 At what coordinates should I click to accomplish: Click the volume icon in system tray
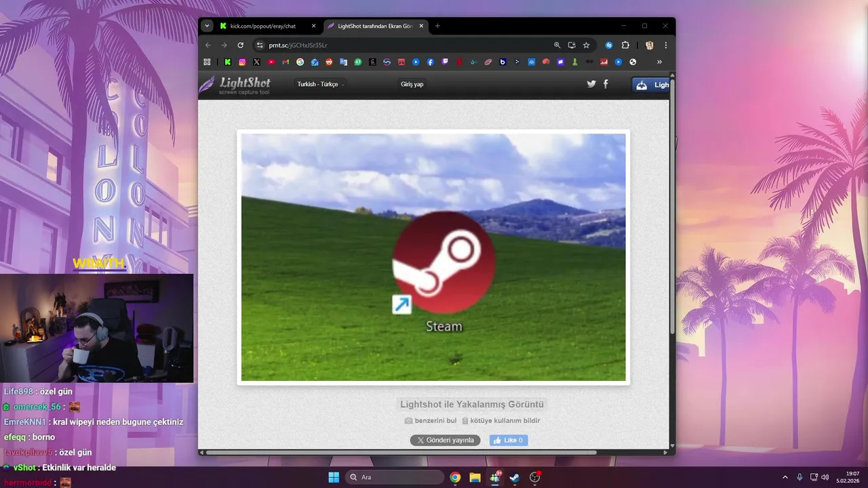click(x=825, y=477)
